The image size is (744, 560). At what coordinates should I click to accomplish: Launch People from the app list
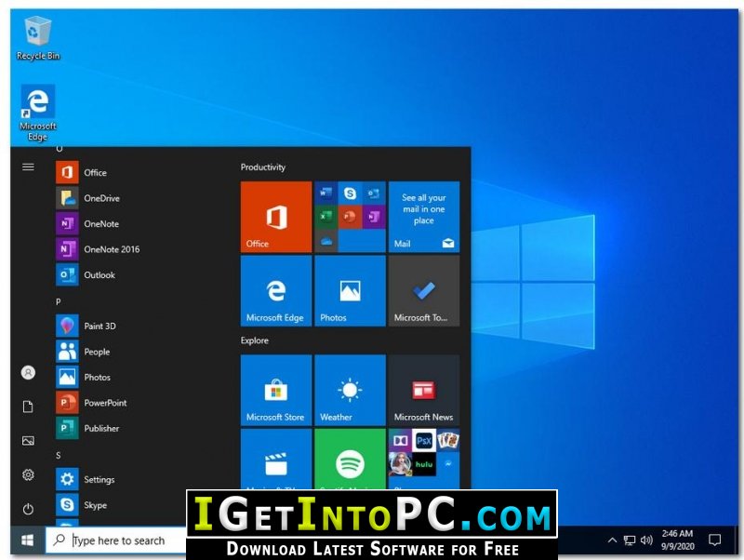coord(138,352)
